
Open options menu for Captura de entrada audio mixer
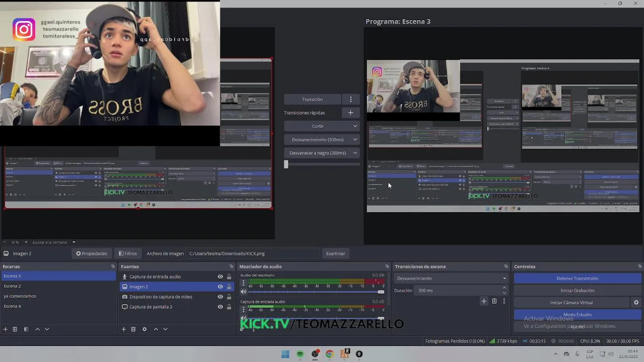tap(244, 309)
